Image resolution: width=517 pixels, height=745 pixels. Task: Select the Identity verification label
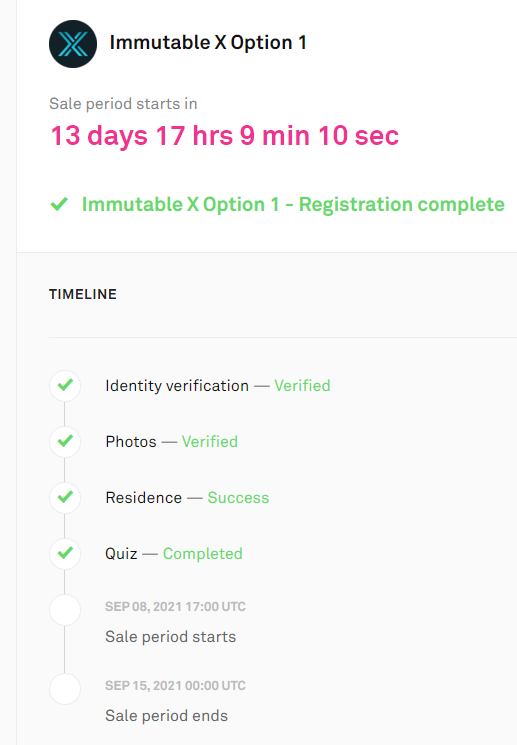coord(177,386)
